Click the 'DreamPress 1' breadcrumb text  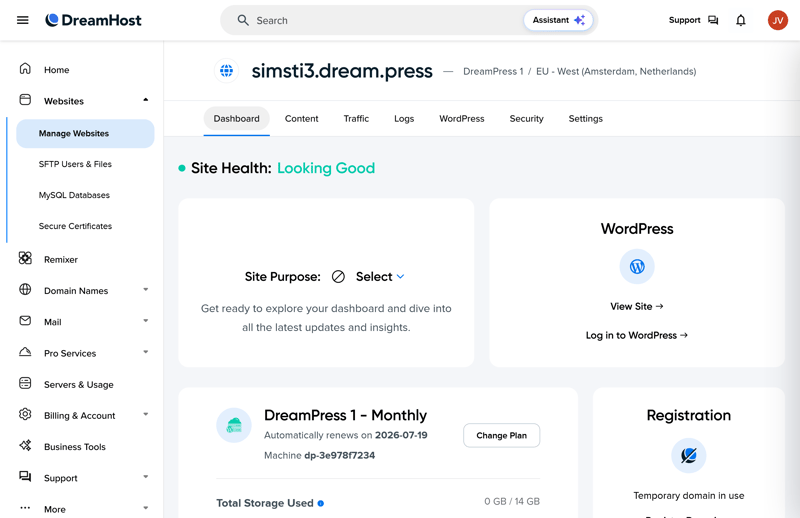493,71
